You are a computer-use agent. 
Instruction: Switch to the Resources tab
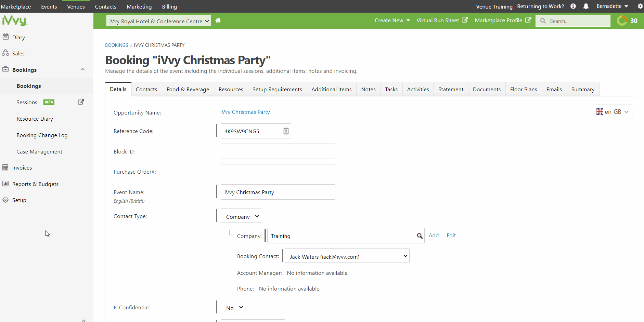coord(231,89)
